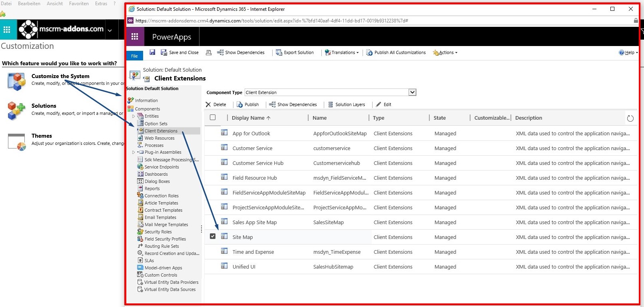Open Web Resources in the tree
This screenshot has height=307, width=644.
(x=160, y=138)
